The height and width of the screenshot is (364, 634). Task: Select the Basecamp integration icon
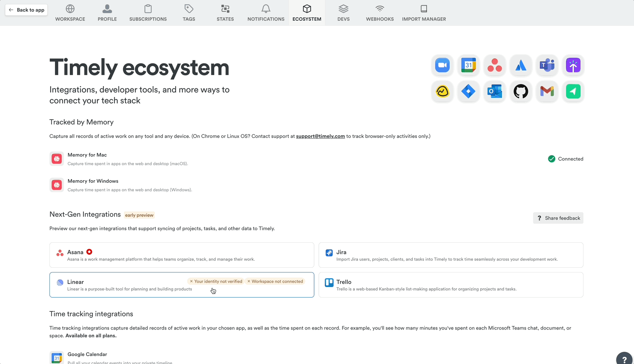[x=442, y=92]
